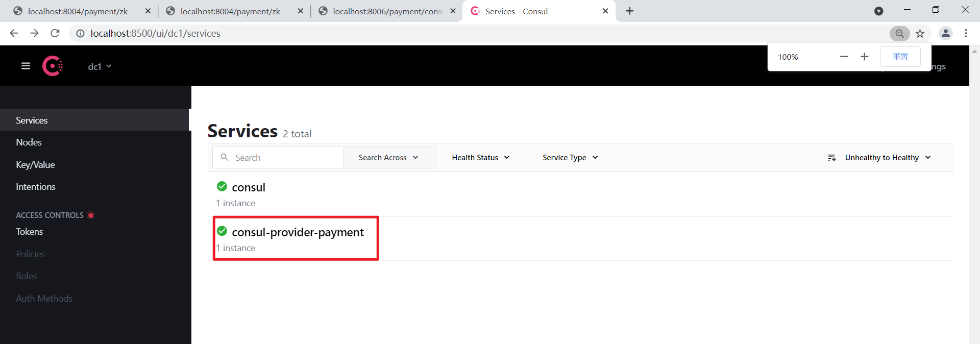Bookmark this page with the star icon

click(x=920, y=33)
